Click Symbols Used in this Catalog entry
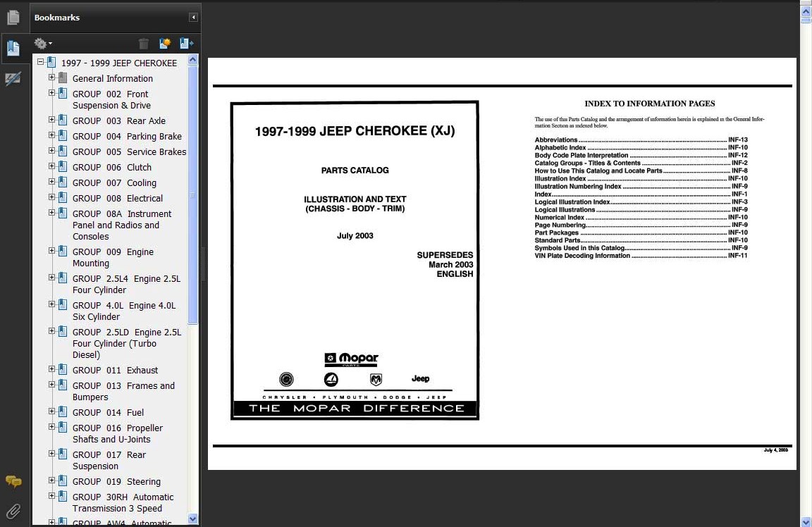Image resolution: width=812 pixels, height=527 pixels. point(641,248)
